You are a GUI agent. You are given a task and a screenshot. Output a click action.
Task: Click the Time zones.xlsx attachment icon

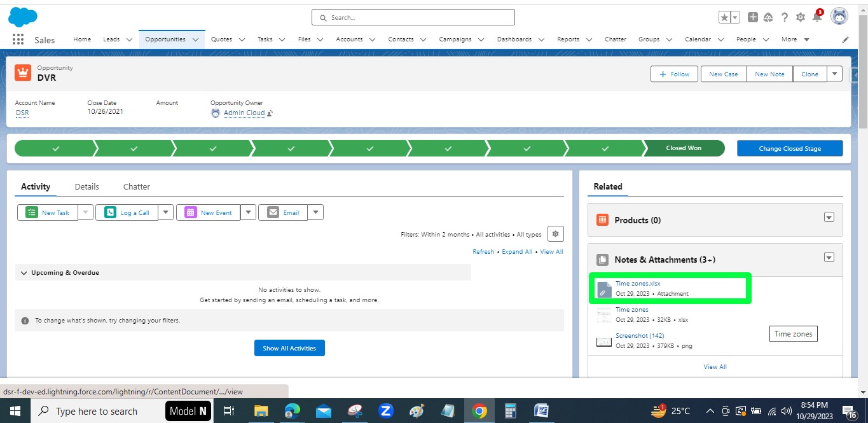click(604, 289)
